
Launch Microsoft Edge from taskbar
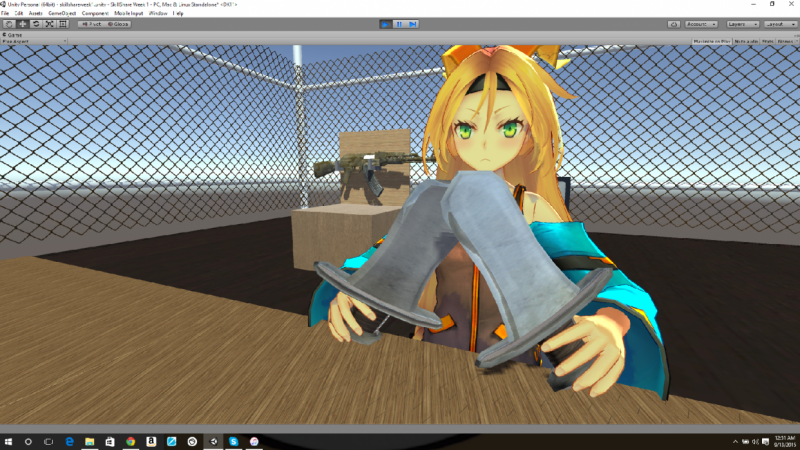click(69, 442)
